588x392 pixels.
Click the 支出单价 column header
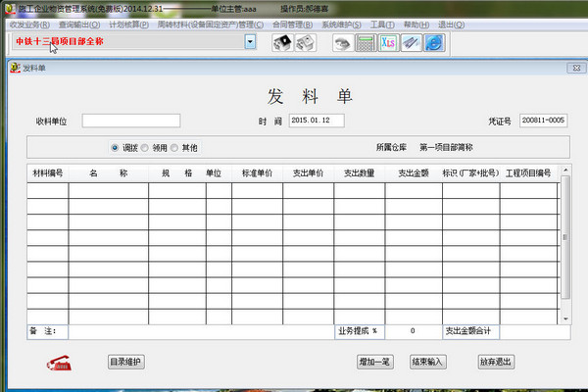pos(309,173)
